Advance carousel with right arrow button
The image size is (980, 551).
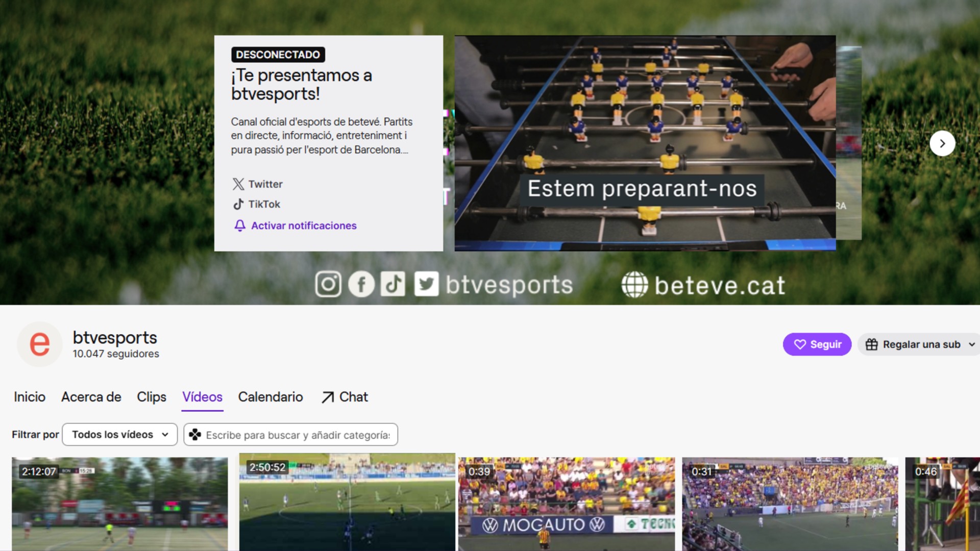tap(942, 143)
